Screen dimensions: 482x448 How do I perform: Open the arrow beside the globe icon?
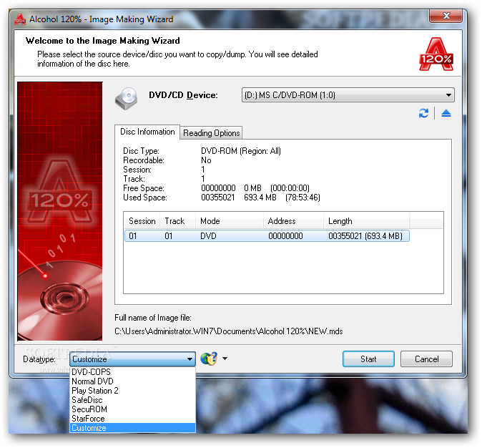click(225, 359)
